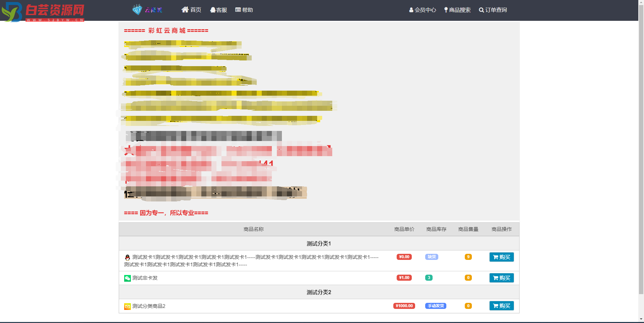Screen dimensions: 644x323
Task: Click the 商品名称 column header
Action: [254, 229]
